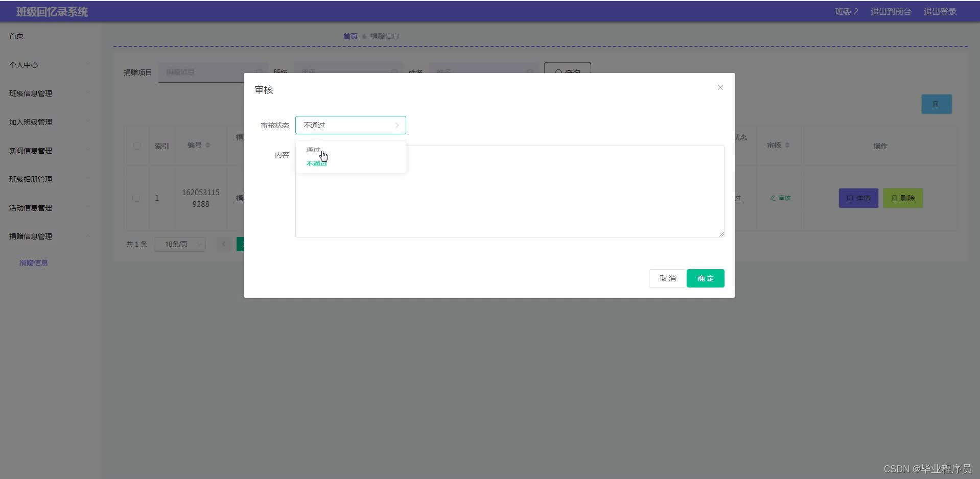Click the 操作 column header
The height and width of the screenshot is (479, 980).
880,146
